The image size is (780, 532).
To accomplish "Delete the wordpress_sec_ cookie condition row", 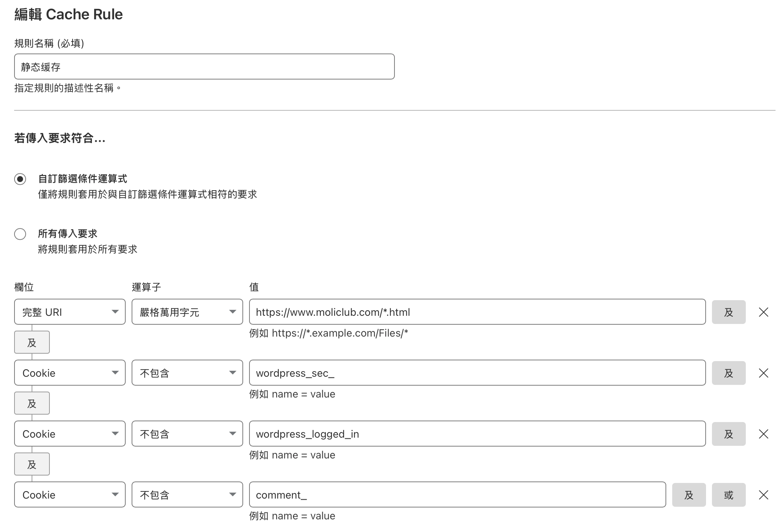I will [x=763, y=373].
